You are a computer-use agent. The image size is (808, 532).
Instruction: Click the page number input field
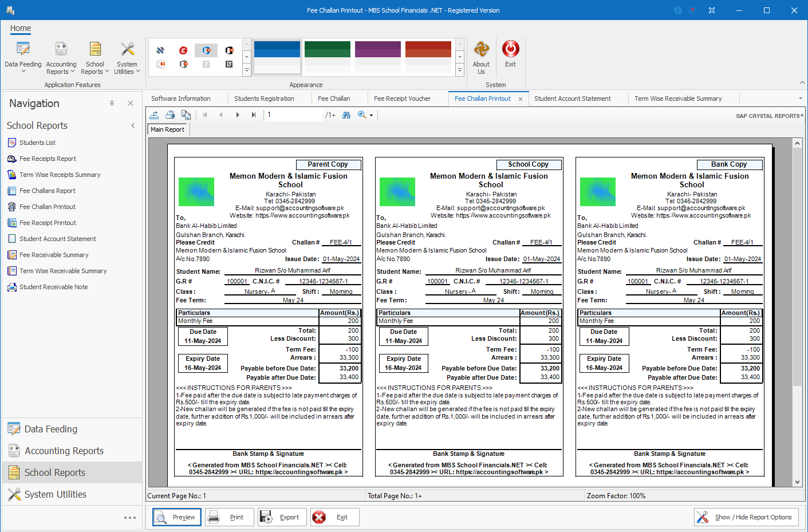294,115
